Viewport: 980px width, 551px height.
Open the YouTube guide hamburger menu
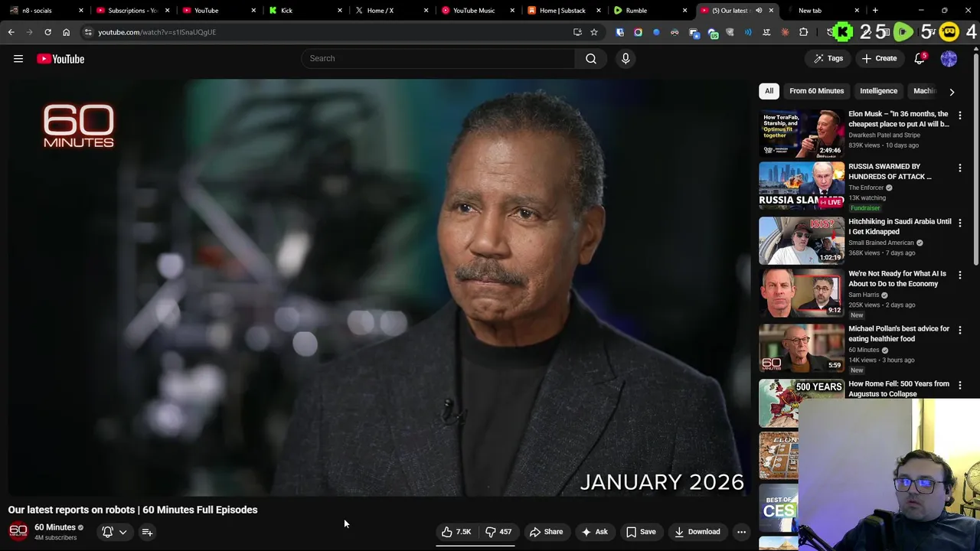point(18,59)
